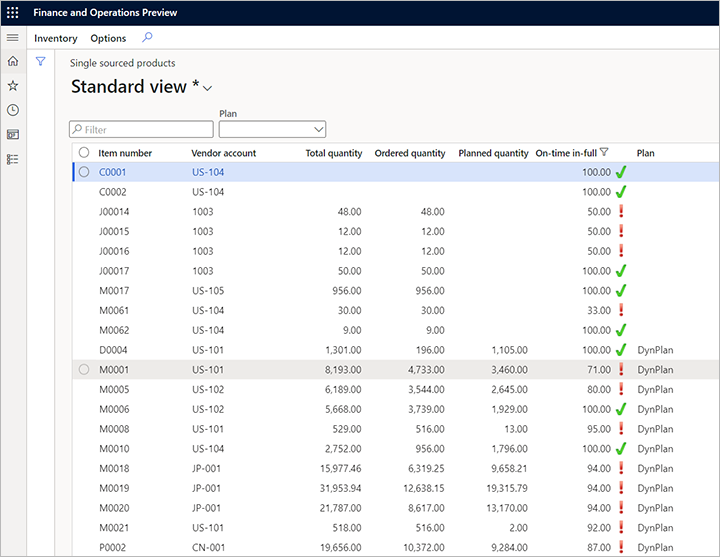Open Recent clock icon in sidebar
The height and width of the screenshot is (557, 720).
tap(13, 110)
